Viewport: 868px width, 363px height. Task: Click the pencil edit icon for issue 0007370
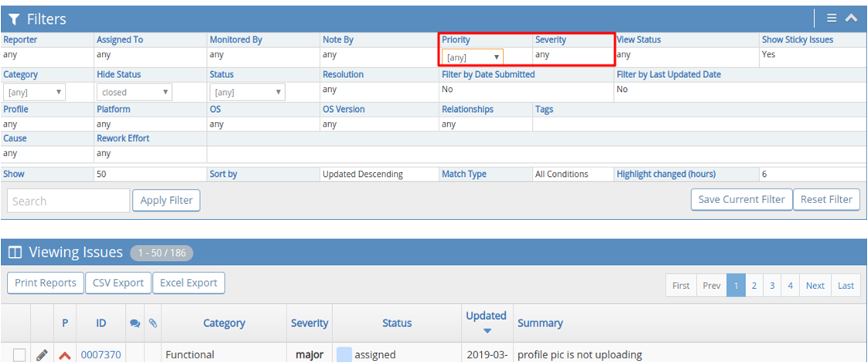click(x=42, y=355)
